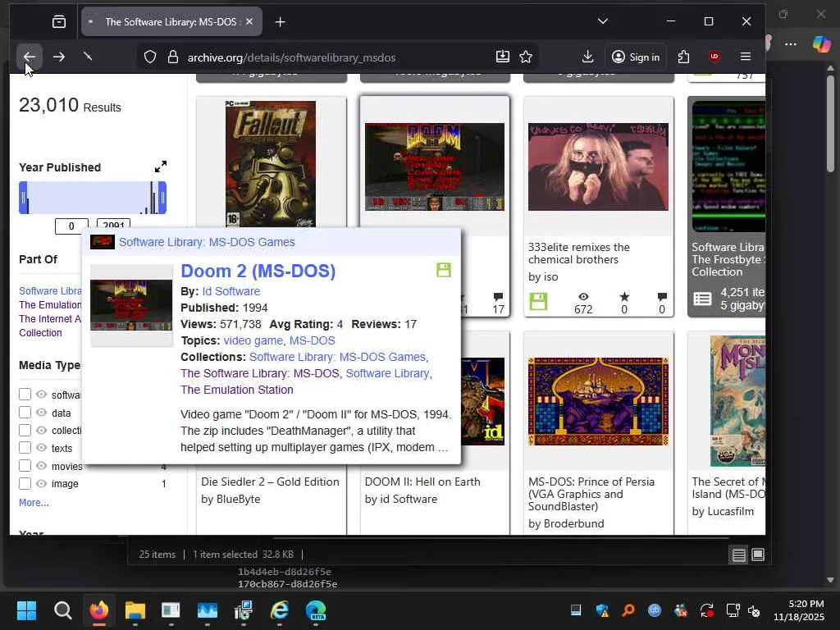
Task: Open Id Software creator link in popup
Action: (x=231, y=291)
